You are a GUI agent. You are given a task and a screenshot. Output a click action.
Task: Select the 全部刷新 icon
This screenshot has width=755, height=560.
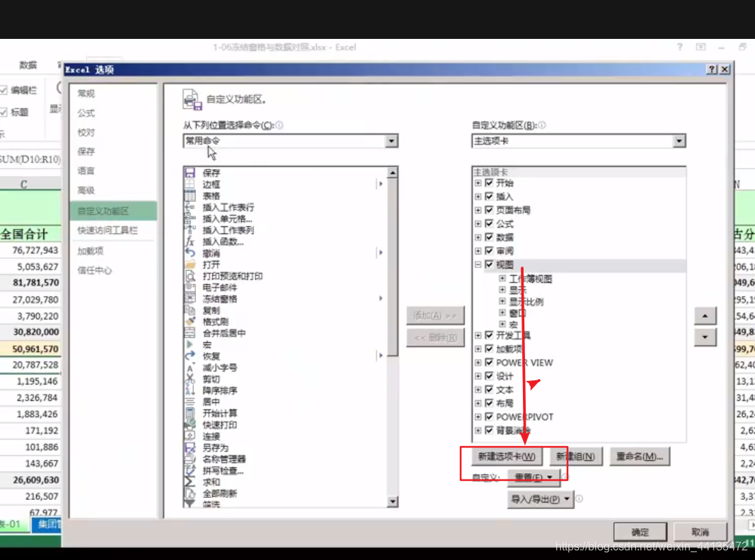point(190,494)
